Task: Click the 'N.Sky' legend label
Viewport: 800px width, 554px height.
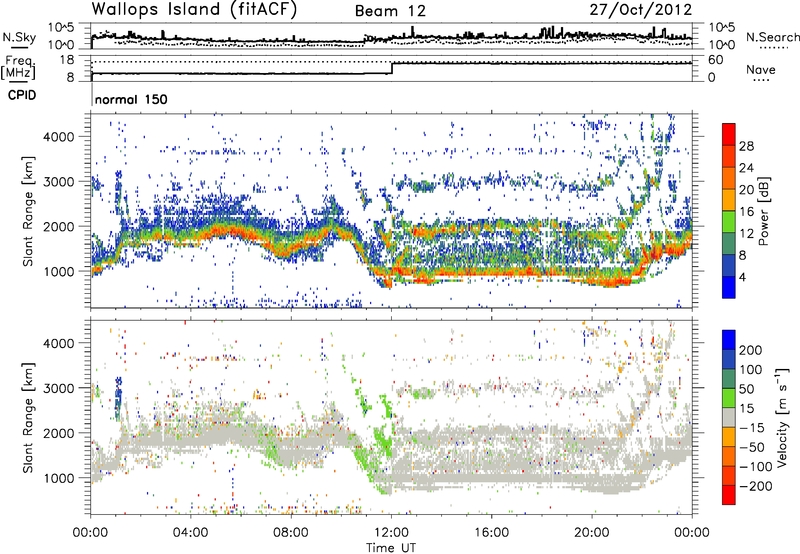Action: click(19, 37)
